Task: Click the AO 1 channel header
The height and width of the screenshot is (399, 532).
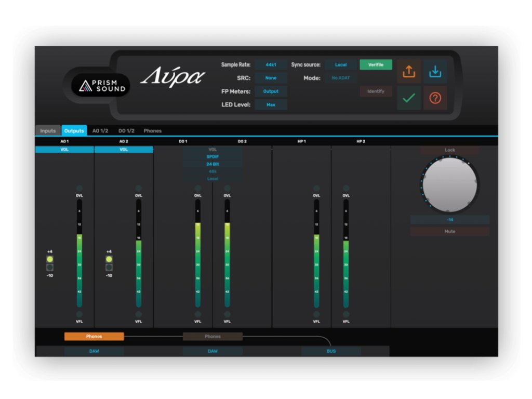Action: tap(64, 141)
